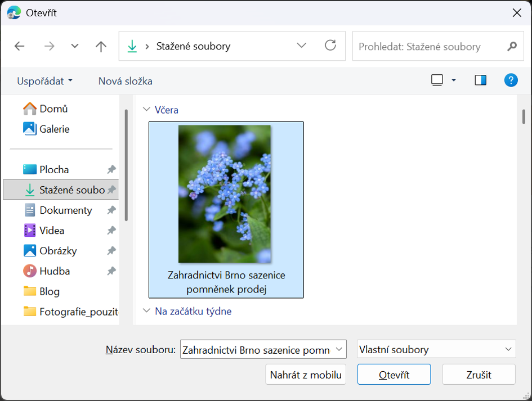
Task: Select Galerie in the sidebar
Action: pos(54,129)
